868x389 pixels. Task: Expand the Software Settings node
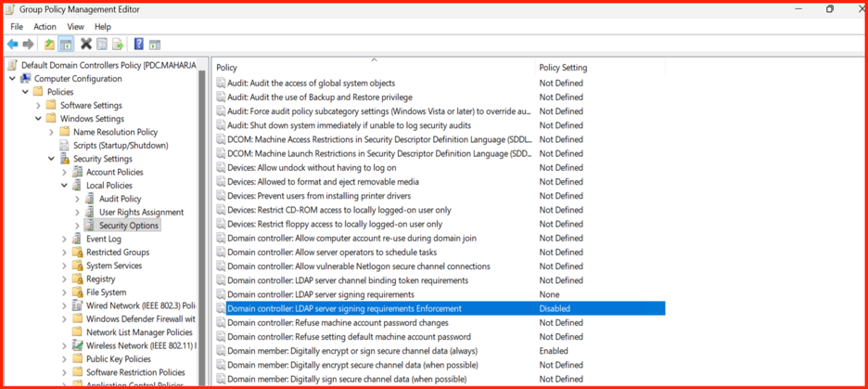(x=38, y=105)
